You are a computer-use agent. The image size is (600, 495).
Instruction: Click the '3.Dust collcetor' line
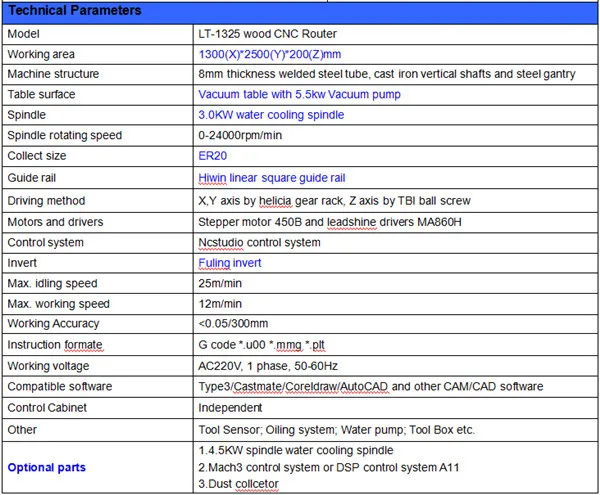tap(238, 484)
